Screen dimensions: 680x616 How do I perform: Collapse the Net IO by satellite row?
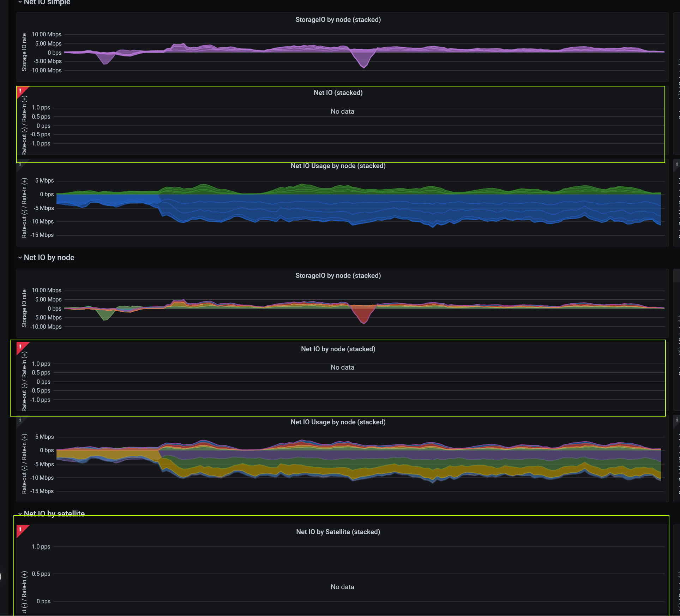[x=20, y=514]
